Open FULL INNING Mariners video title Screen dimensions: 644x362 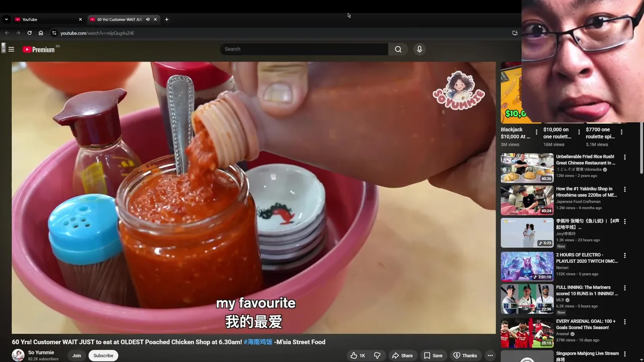click(587, 291)
